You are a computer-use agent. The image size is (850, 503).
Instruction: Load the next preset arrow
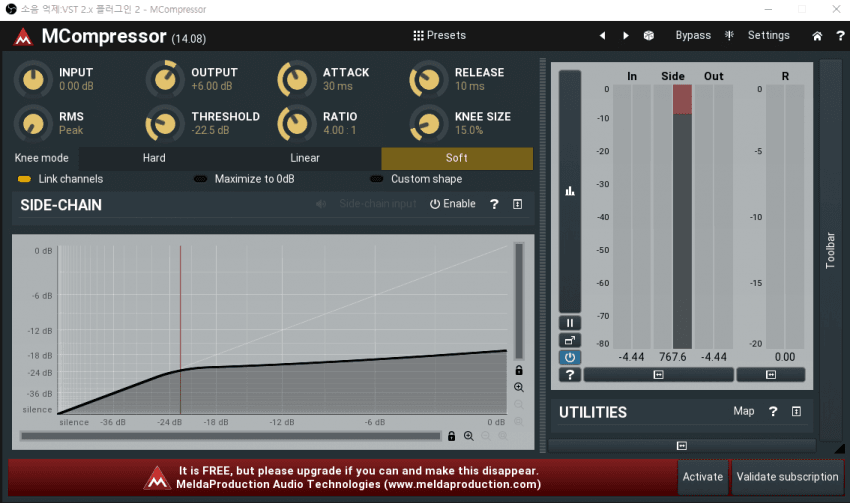(626, 36)
